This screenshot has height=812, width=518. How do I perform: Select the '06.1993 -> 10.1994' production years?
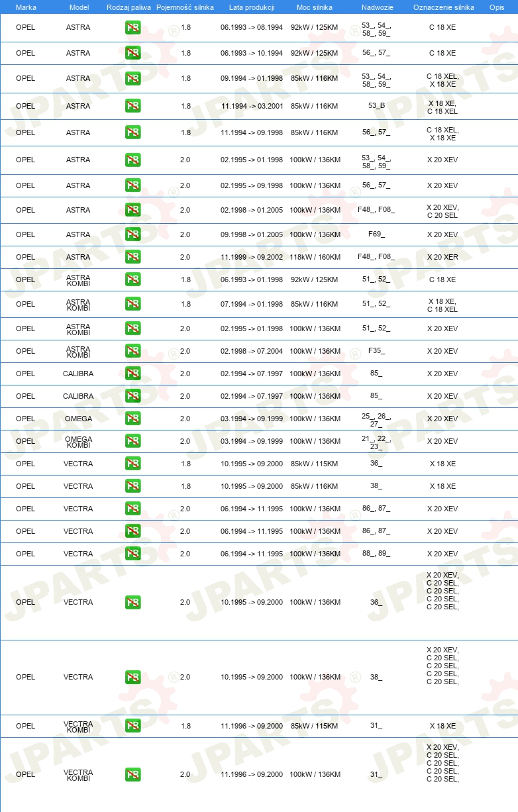pyautogui.click(x=252, y=53)
